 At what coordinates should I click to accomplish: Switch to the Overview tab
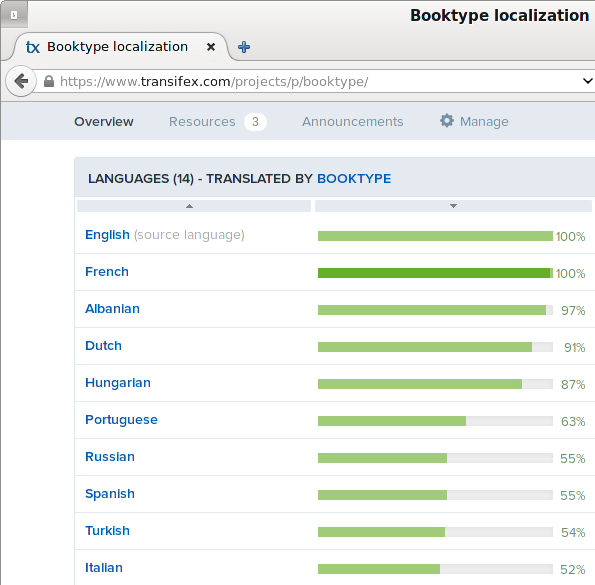tap(104, 122)
